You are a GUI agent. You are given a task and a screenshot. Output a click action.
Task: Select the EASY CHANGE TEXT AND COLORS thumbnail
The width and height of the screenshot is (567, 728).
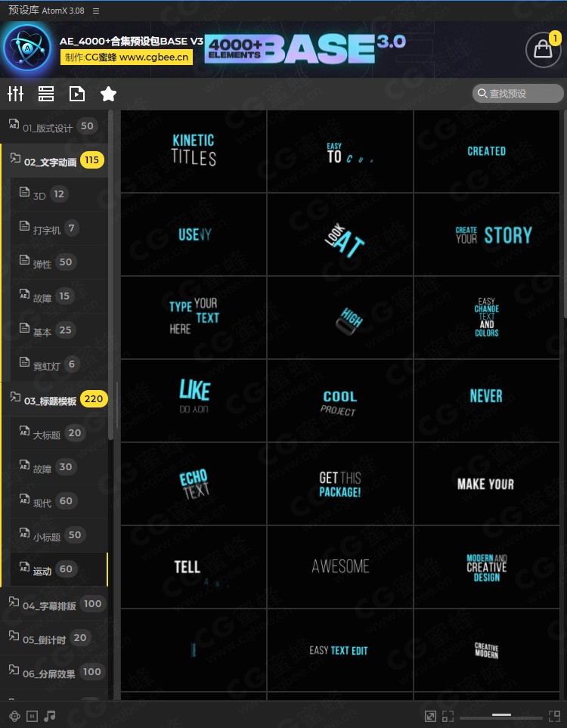tap(487, 318)
